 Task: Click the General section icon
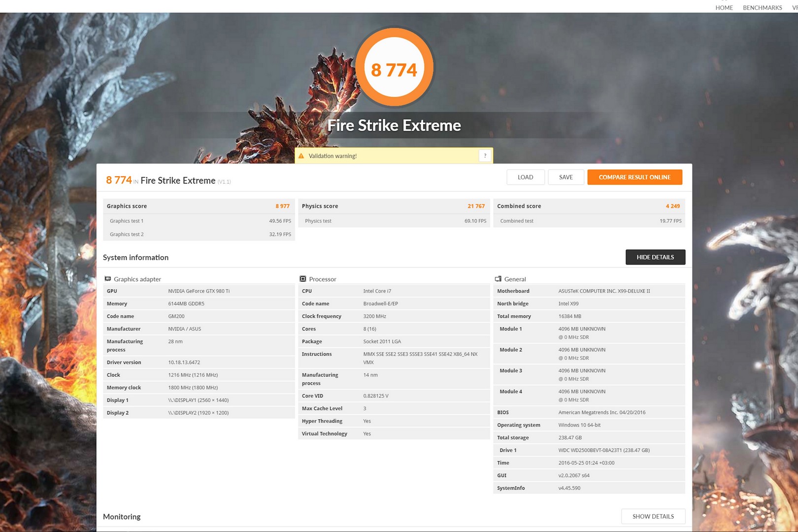[498, 279]
